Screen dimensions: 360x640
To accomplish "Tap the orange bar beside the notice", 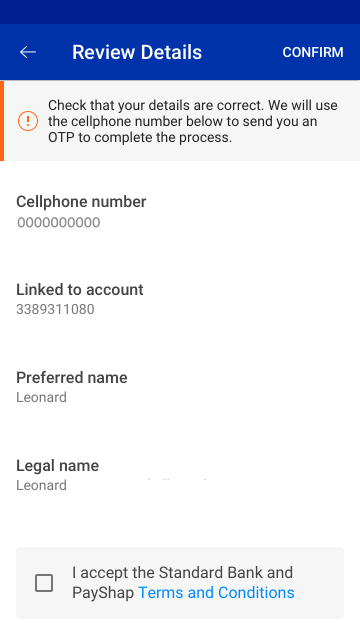I will coord(2,121).
